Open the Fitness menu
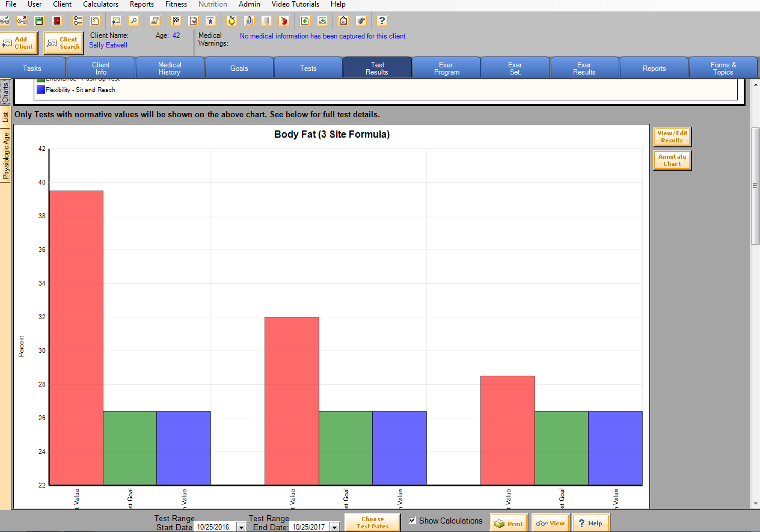 click(176, 4)
